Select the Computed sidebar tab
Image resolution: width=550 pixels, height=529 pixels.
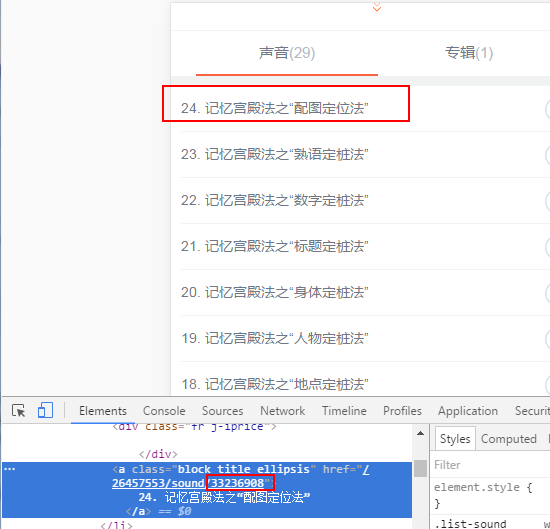509,439
